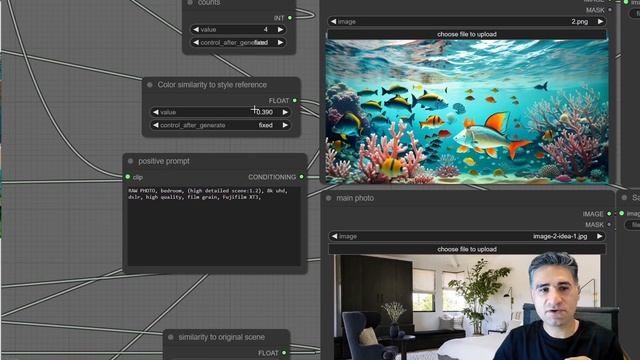Decrease counts value with left arrow

(196, 29)
